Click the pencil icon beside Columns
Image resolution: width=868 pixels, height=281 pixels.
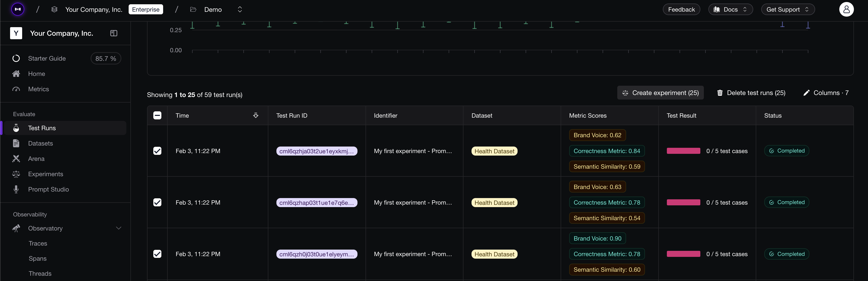tap(806, 93)
